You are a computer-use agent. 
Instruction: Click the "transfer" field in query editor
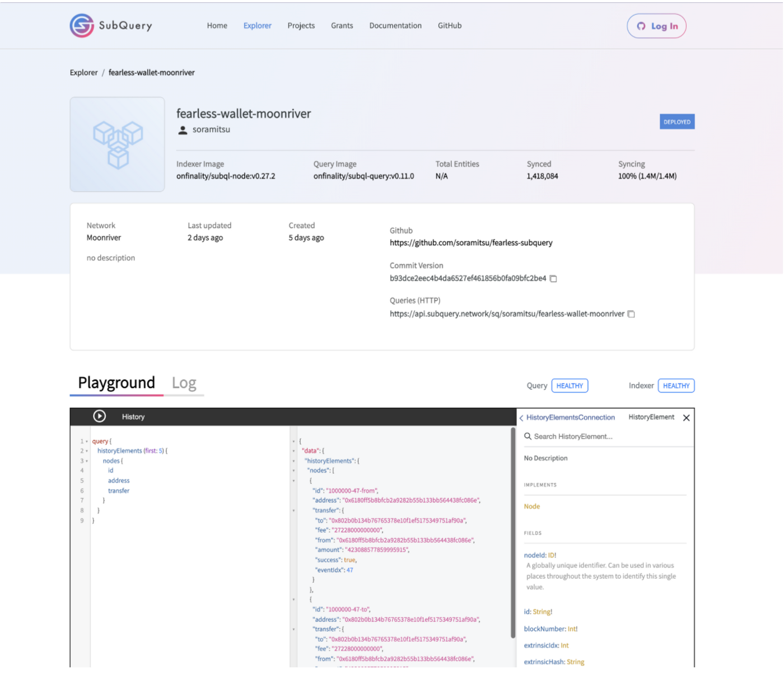point(119,491)
